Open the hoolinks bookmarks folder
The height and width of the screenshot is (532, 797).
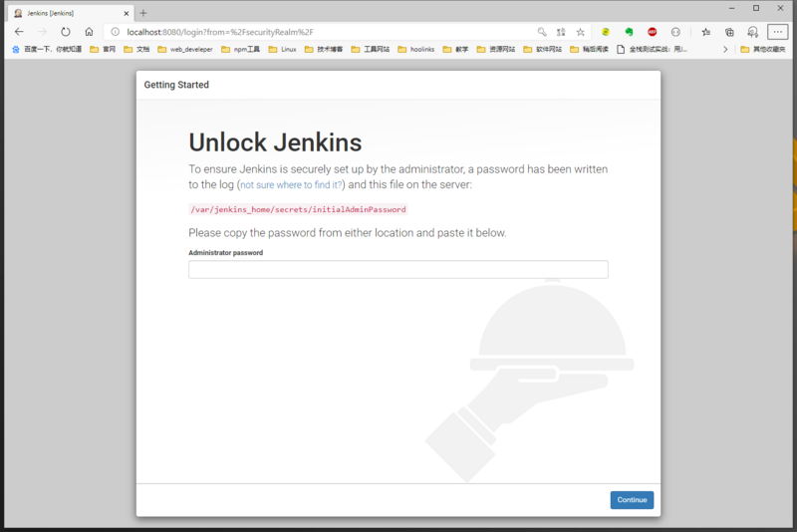[x=416, y=49]
